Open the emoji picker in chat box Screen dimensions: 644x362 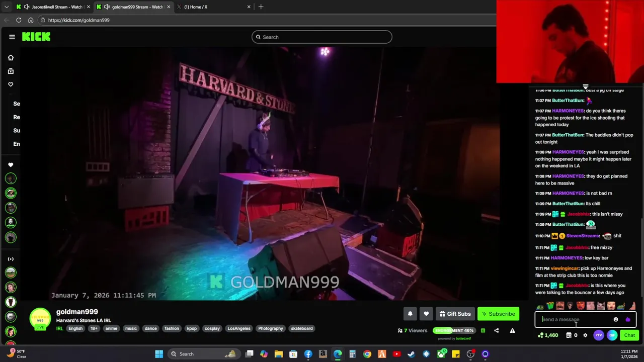(x=616, y=319)
